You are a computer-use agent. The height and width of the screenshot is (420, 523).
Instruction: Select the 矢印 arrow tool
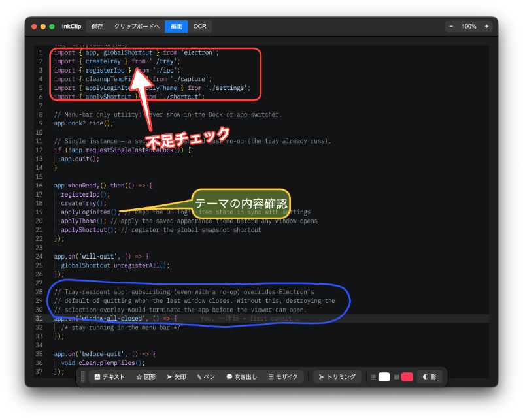[x=176, y=377]
